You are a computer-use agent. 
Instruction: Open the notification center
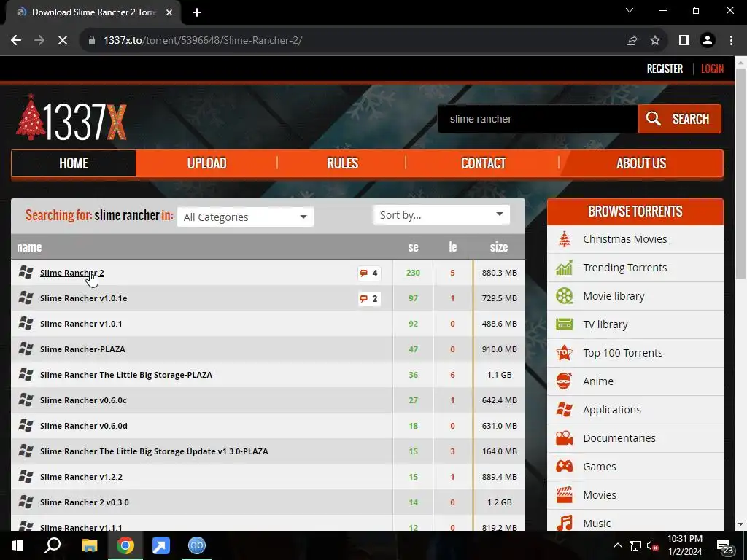tap(726, 547)
